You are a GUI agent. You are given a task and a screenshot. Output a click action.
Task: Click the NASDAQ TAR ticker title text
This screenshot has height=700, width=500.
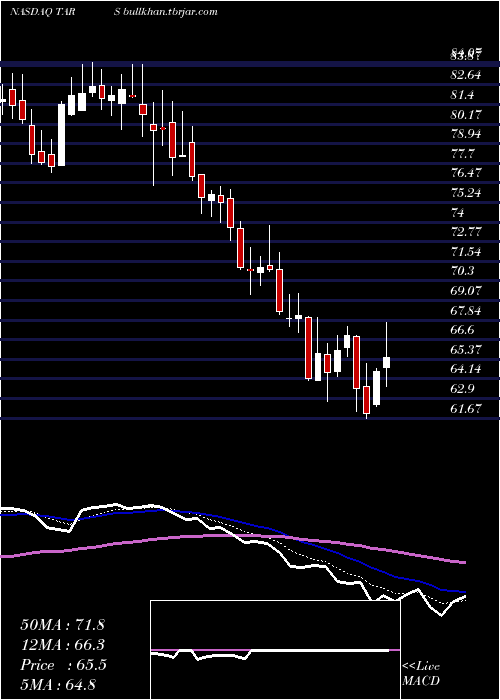[42, 12]
